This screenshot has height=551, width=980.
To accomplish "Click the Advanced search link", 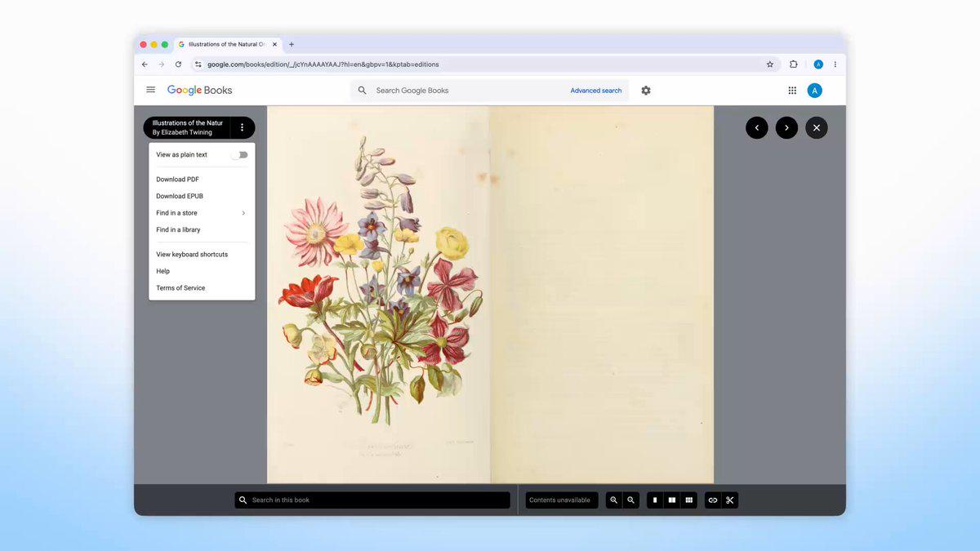I will coord(596,91).
